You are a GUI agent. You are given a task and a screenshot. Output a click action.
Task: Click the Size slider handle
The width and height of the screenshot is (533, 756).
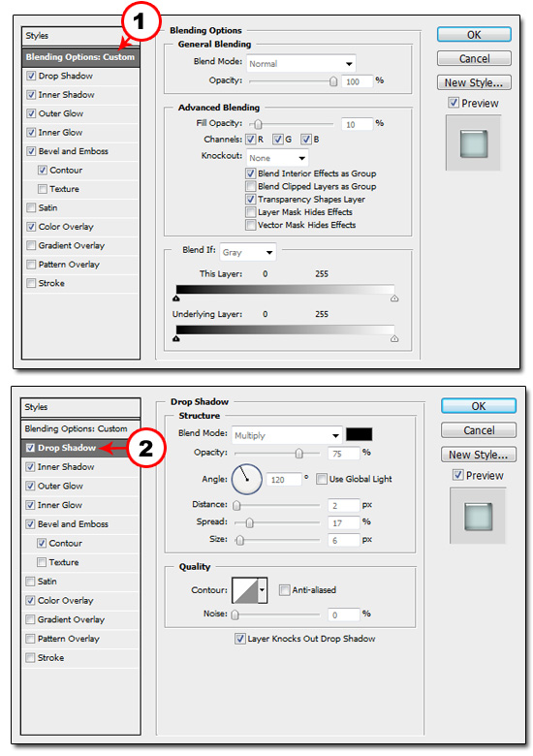[x=240, y=540]
